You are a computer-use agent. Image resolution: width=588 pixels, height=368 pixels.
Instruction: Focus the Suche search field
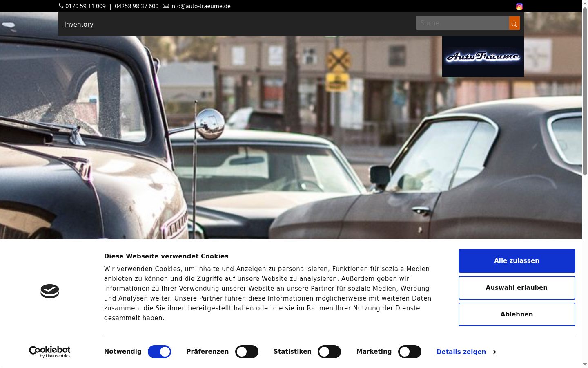tap(463, 23)
